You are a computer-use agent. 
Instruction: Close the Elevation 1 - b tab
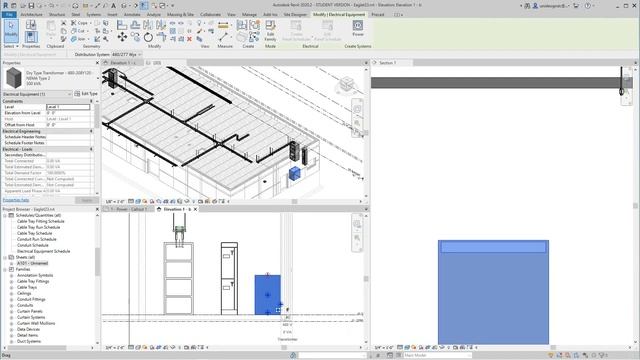pyautogui.click(x=195, y=209)
